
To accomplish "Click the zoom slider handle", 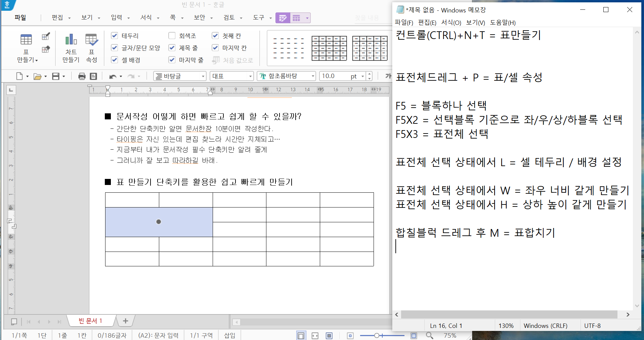I will tap(377, 336).
